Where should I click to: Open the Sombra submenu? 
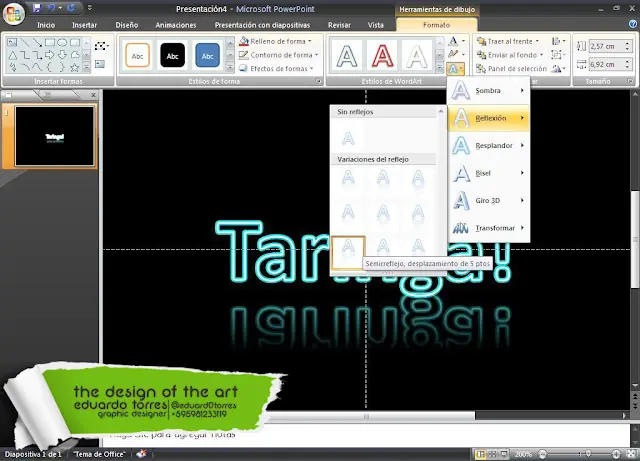coord(489,91)
